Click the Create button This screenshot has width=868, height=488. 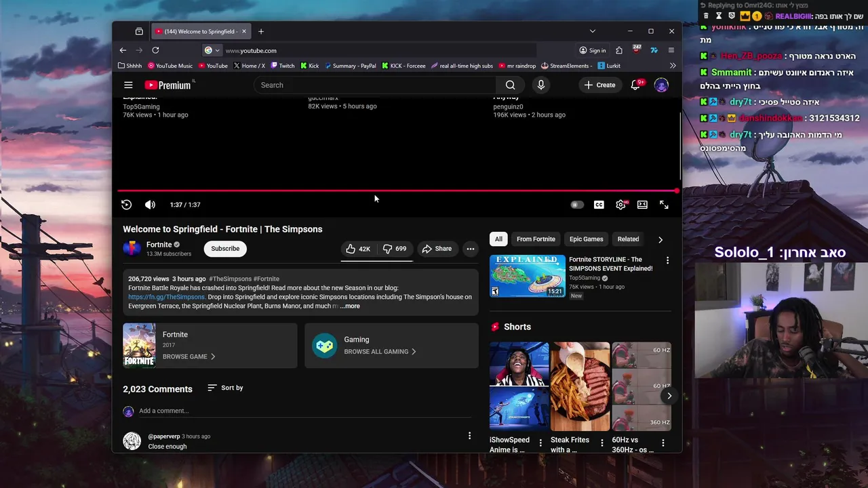(599, 85)
